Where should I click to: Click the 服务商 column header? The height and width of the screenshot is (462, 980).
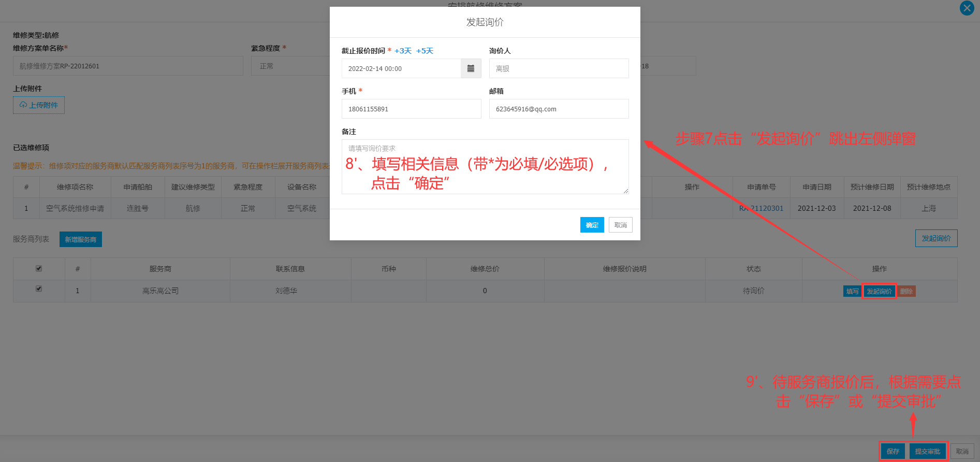[x=160, y=269]
